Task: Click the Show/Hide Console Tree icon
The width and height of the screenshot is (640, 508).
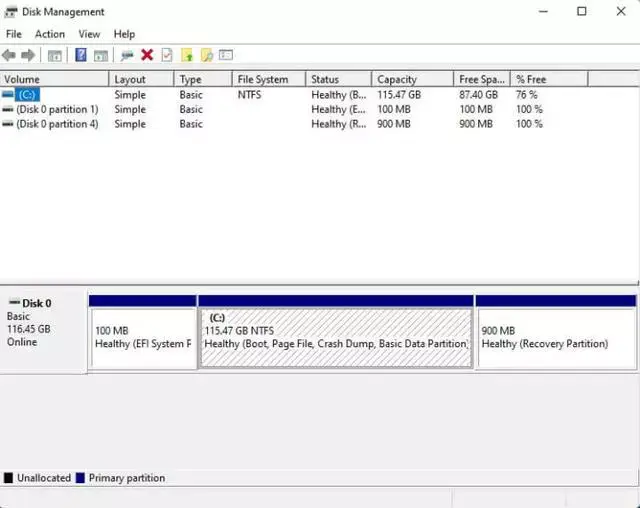Action: pyautogui.click(x=55, y=55)
